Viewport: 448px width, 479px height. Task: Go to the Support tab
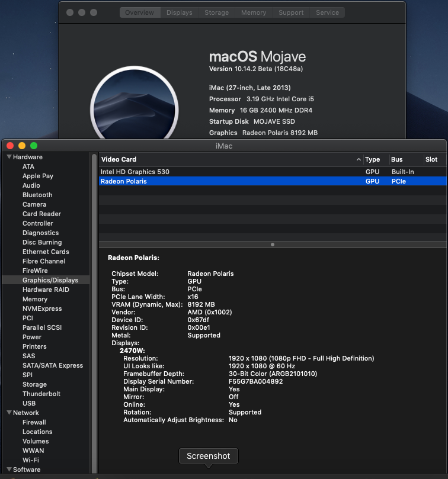pos(291,12)
